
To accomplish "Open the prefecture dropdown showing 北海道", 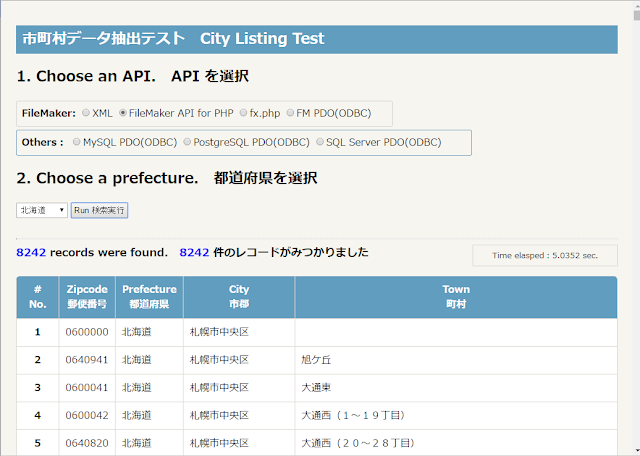I will pos(42,210).
